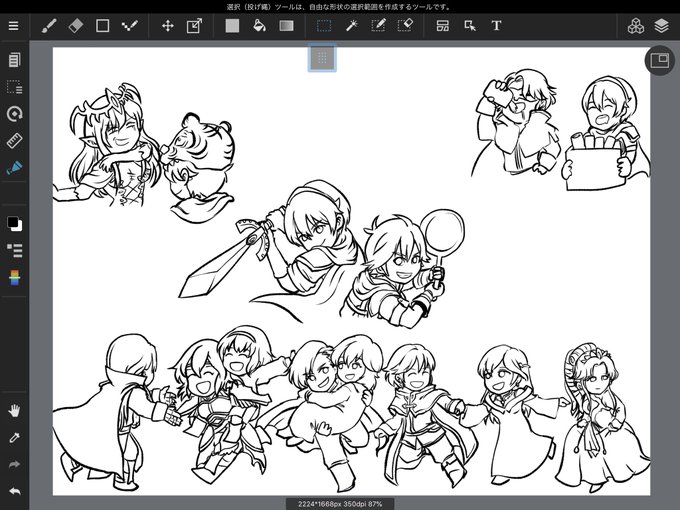Viewport: 680px width, 510px height.
Task: Select the Eyedropper tool
Action: pyautogui.click(x=14, y=438)
